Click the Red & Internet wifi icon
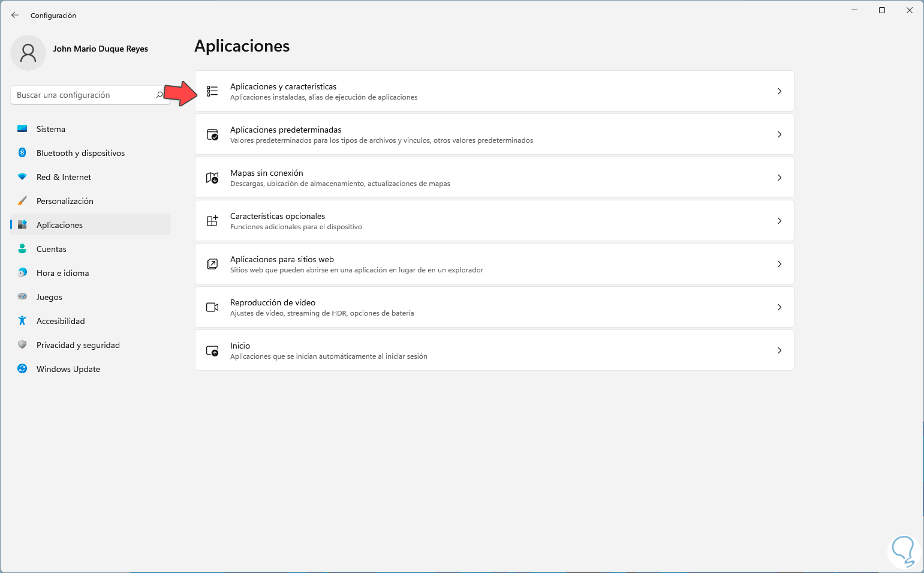 click(x=22, y=177)
